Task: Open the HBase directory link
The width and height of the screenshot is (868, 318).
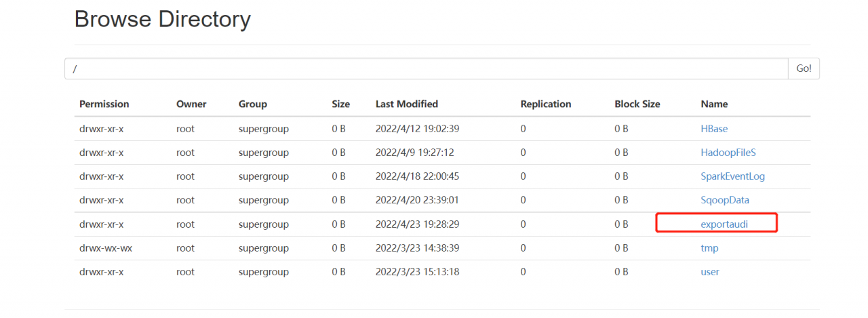Action: point(714,129)
